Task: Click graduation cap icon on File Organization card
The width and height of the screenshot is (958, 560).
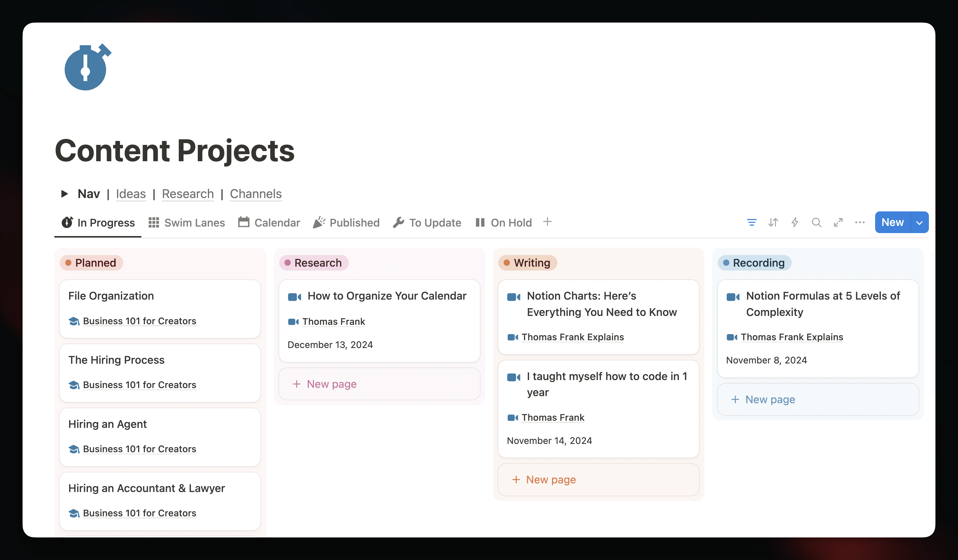Action: click(74, 321)
